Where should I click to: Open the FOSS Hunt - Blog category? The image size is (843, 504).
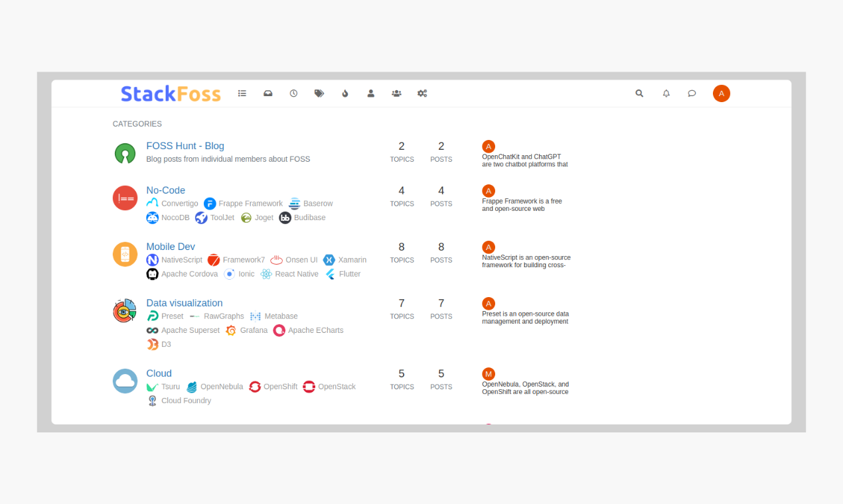(x=185, y=146)
